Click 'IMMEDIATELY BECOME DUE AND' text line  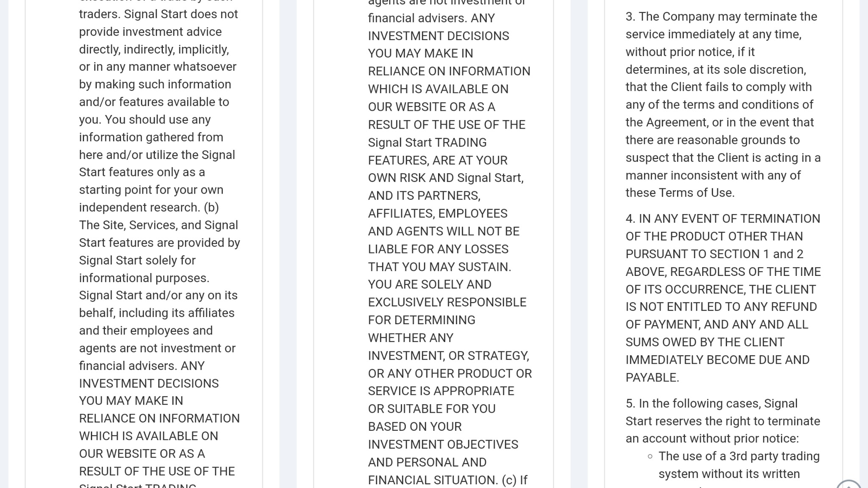pyautogui.click(x=718, y=360)
